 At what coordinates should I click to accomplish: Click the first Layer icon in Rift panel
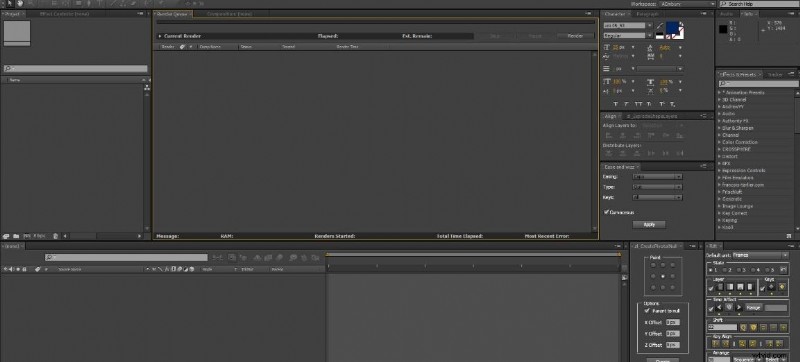[721, 288]
